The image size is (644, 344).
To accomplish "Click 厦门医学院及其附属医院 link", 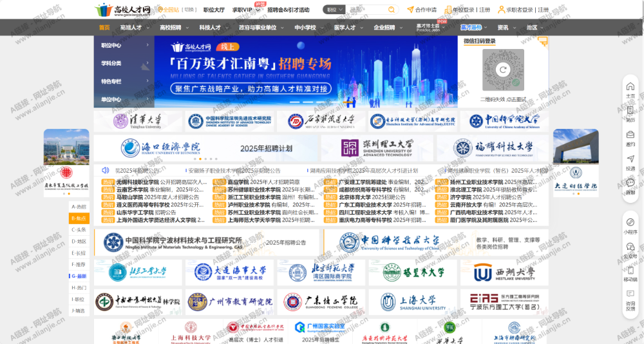I will (x=493, y=220).
